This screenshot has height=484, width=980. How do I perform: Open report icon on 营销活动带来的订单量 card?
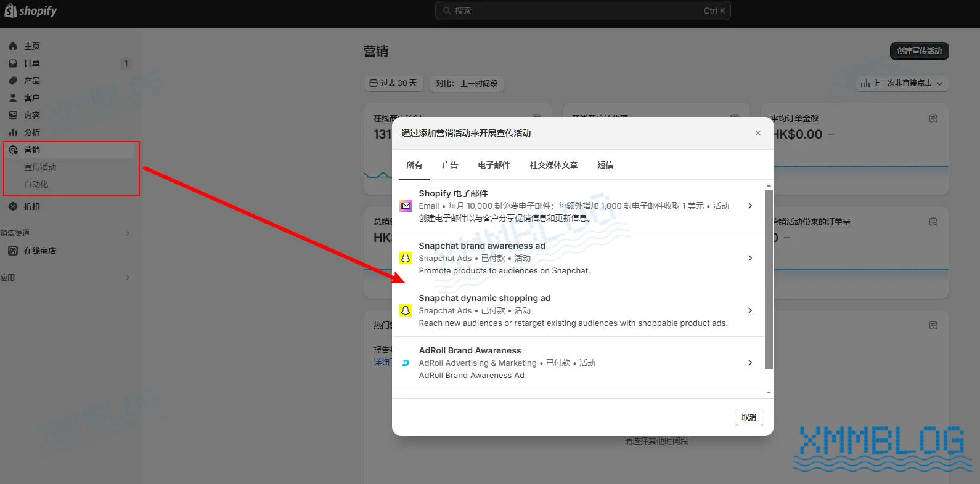(x=933, y=222)
